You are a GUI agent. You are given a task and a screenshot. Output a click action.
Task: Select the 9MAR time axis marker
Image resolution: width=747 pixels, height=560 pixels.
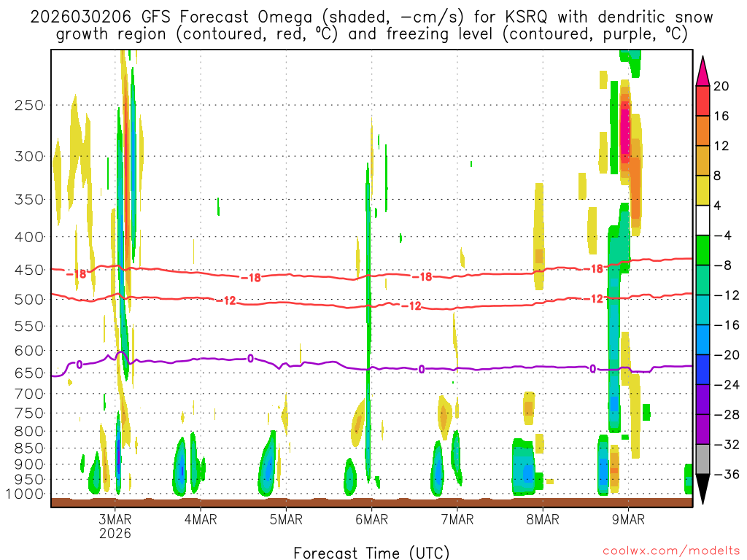pyautogui.click(x=628, y=519)
